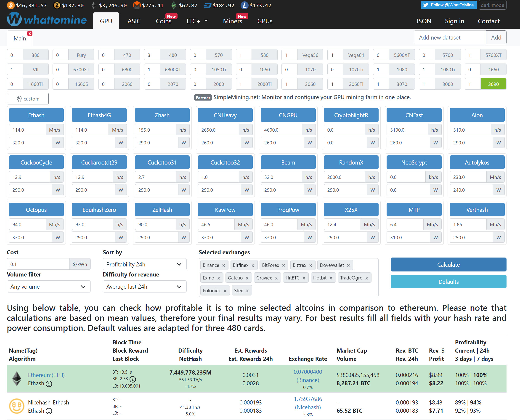Viewport: 520px width, 420px height.
Task: Click the Ethereum Classic price icon
Action: [x=174, y=5]
